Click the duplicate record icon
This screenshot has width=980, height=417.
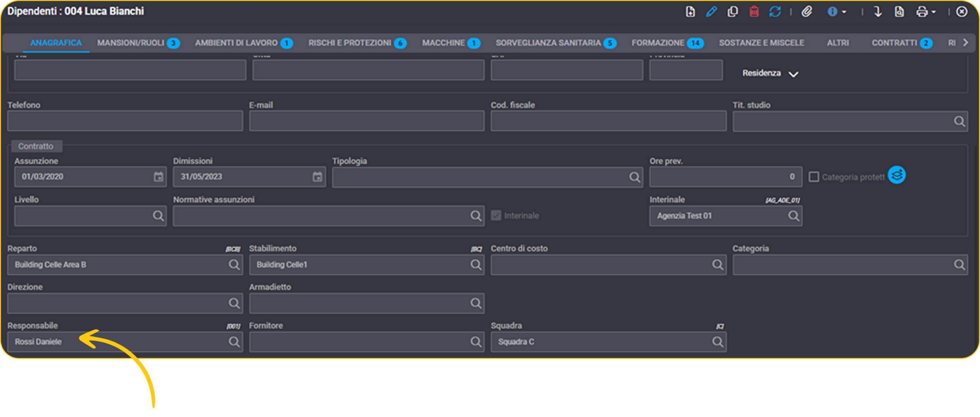click(x=732, y=11)
